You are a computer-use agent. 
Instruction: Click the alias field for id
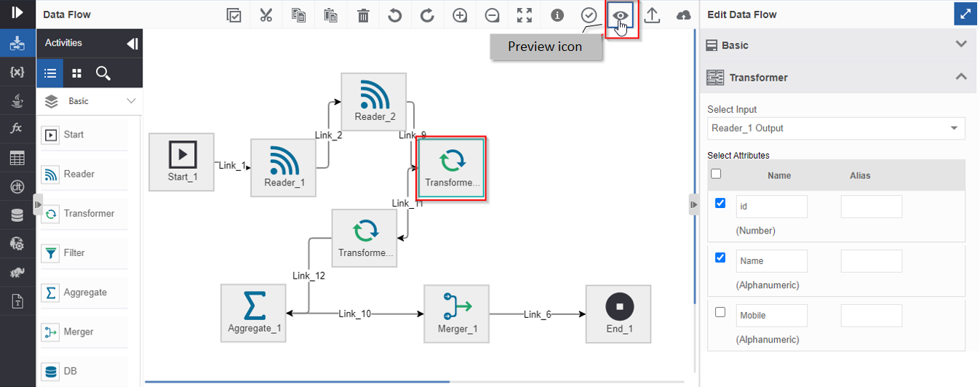coord(872,207)
